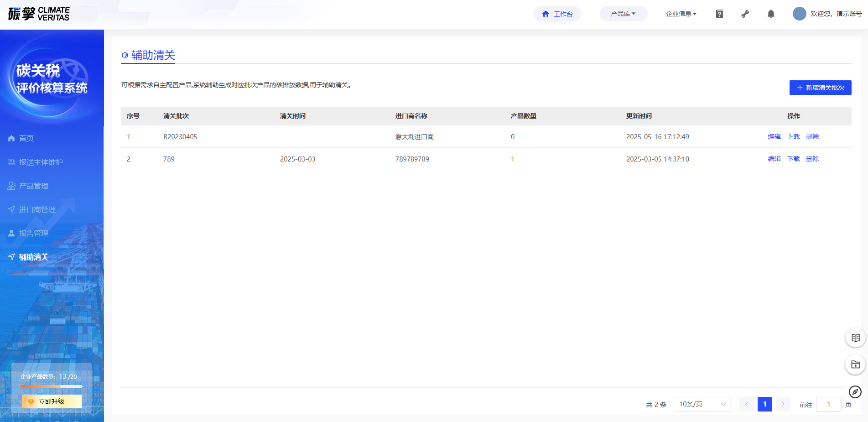
Task: Go to 首页 in the sidebar
Action: point(26,138)
